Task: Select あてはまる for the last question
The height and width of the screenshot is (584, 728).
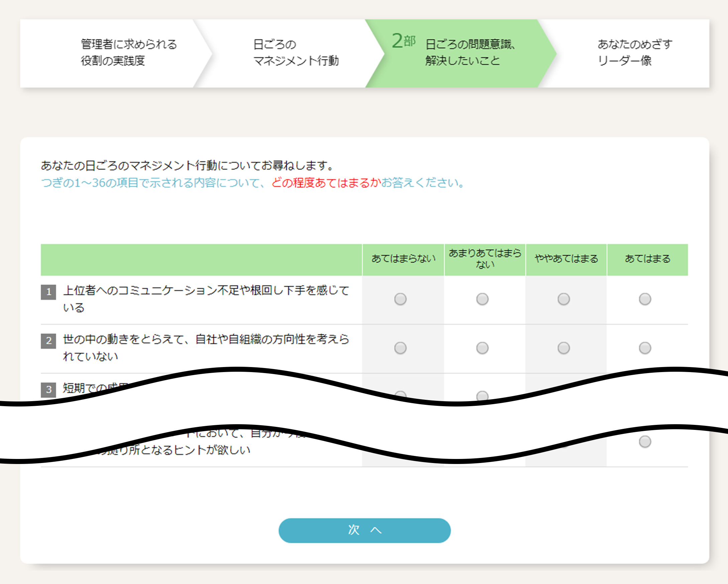Action: coord(645,442)
